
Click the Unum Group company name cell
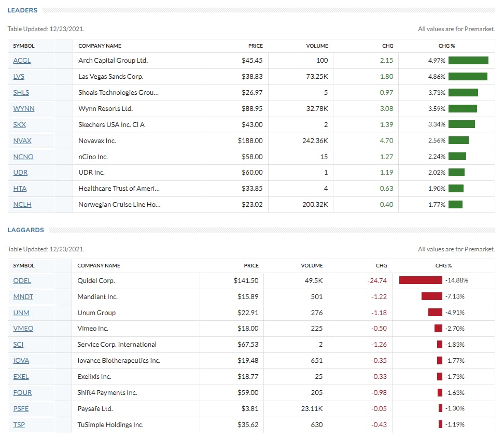point(96,313)
